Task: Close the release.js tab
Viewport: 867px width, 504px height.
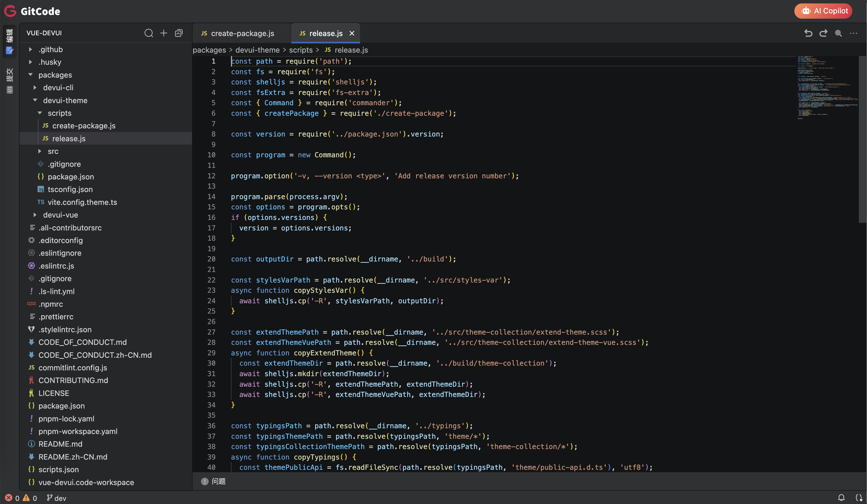Action: 352,33
